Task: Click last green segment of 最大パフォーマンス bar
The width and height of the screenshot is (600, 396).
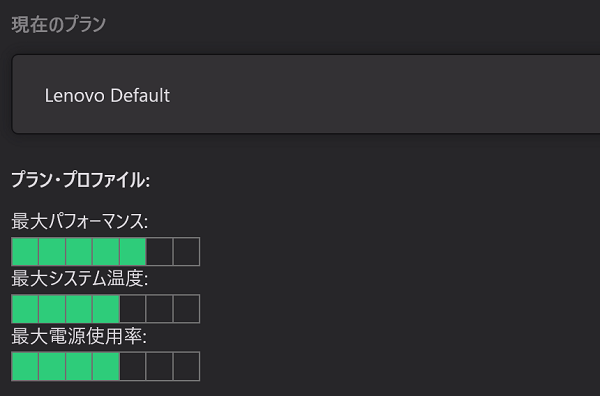Action: click(132, 251)
